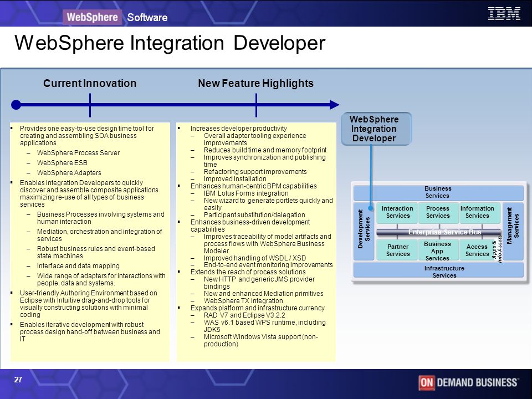The width and height of the screenshot is (532, 399).
Task: Click the IBM logo
Action: [x=504, y=14]
